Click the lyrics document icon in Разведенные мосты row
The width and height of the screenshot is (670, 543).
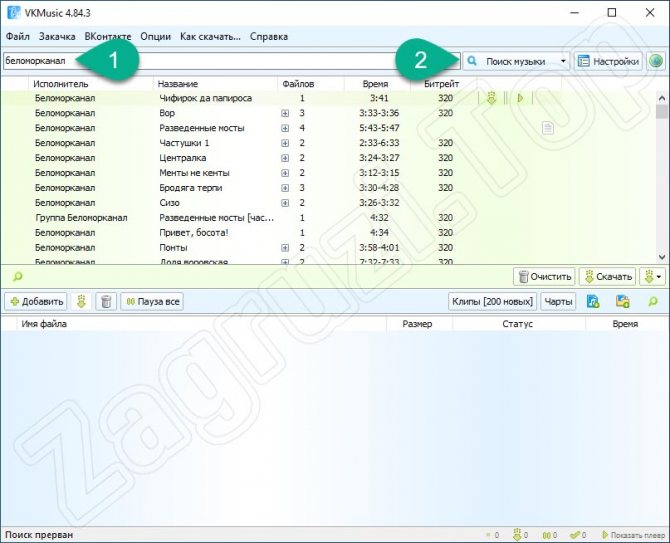[548, 128]
